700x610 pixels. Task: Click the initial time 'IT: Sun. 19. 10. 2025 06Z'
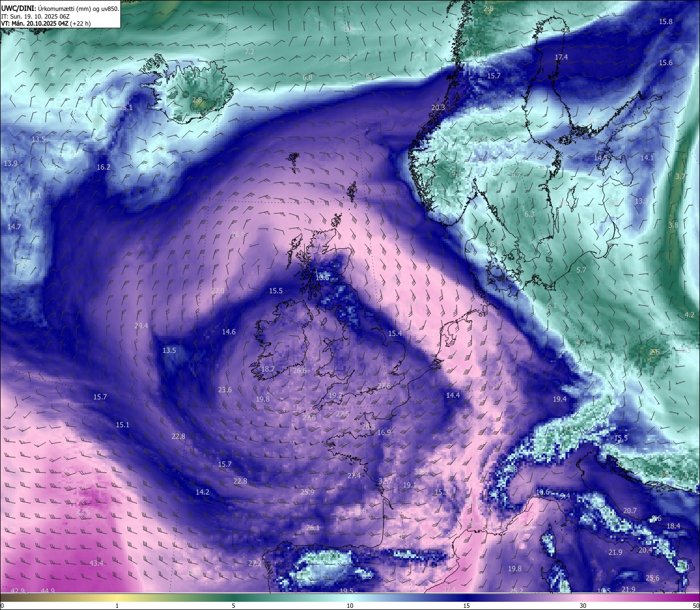point(36,16)
